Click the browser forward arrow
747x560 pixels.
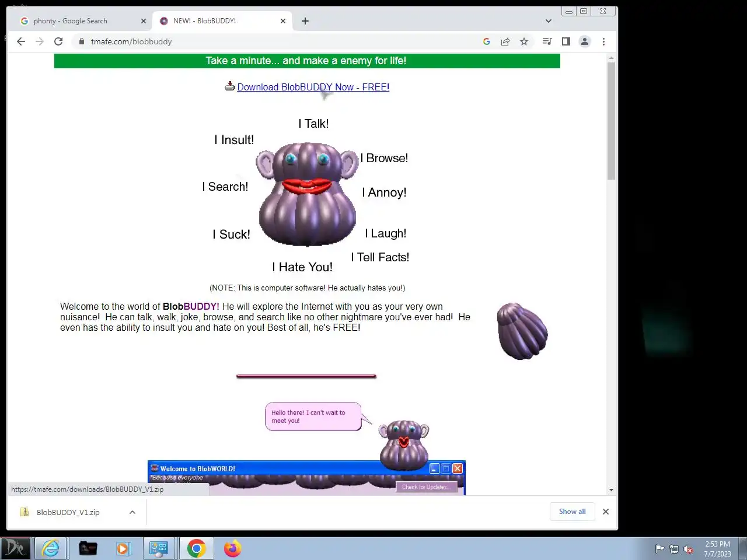point(40,41)
